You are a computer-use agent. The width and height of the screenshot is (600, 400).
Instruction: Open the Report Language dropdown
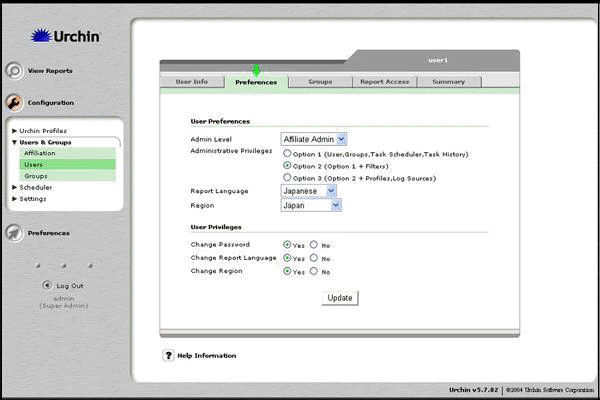point(309,190)
